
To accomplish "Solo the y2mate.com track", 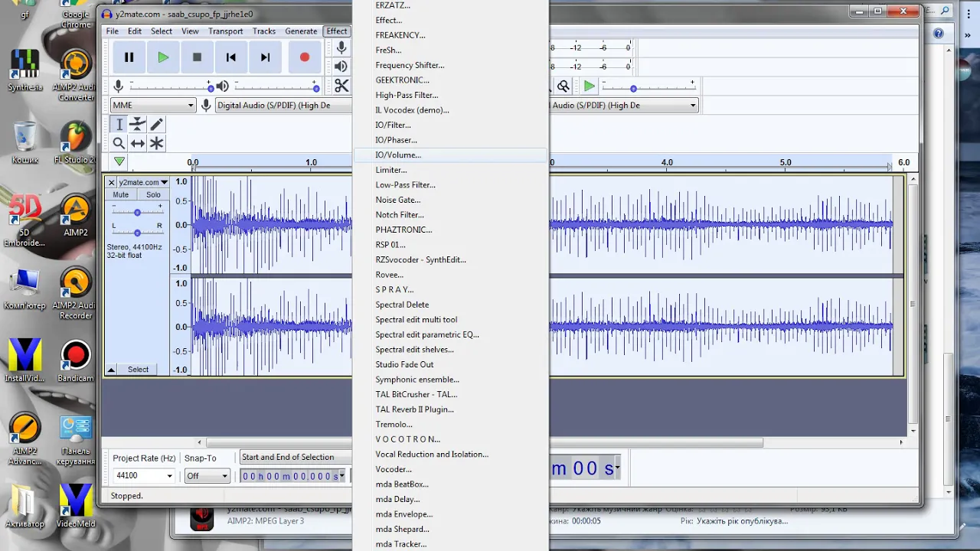I will [153, 195].
